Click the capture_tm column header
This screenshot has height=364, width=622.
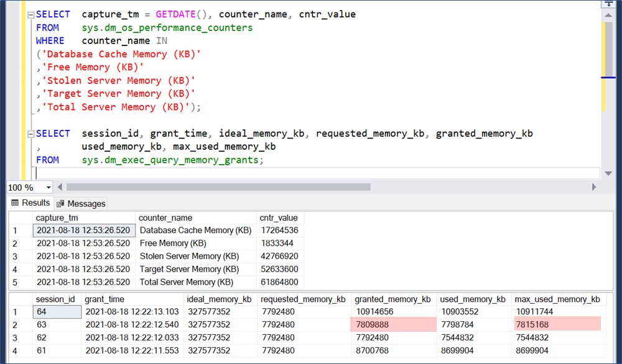point(84,218)
